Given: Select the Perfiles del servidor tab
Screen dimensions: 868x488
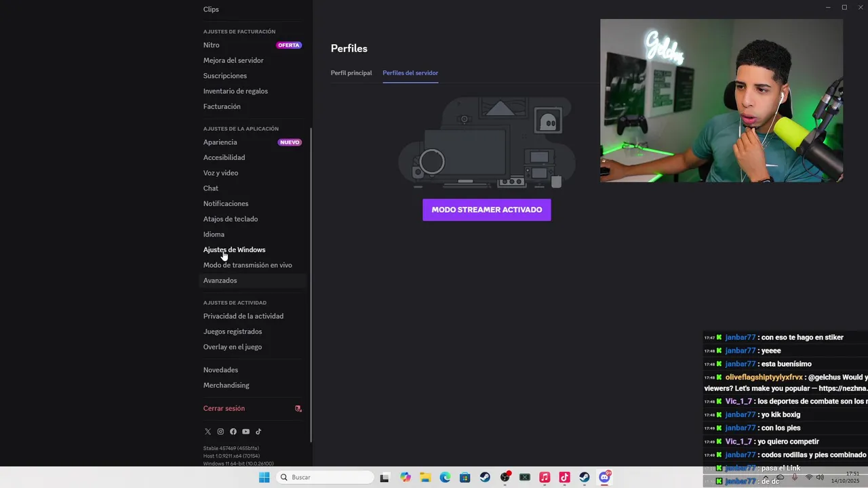Looking at the screenshot, I should click(x=410, y=73).
